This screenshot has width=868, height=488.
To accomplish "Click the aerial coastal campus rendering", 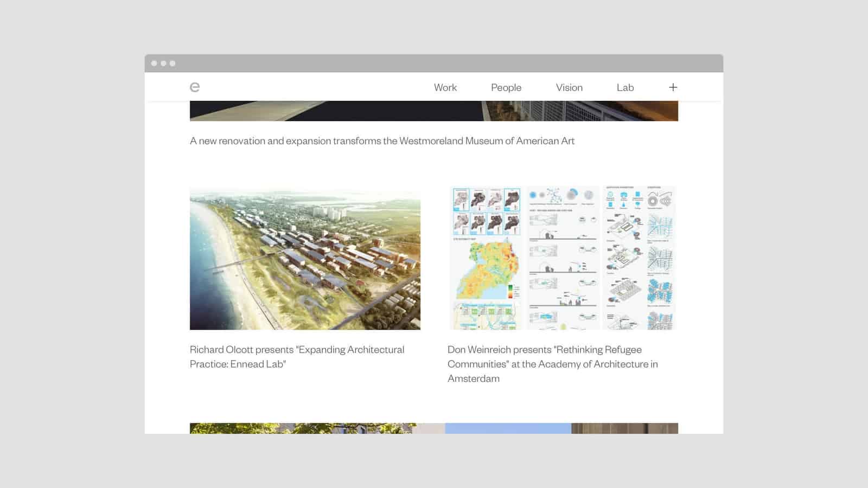I will pyautogui.click(x=305, y=258).
